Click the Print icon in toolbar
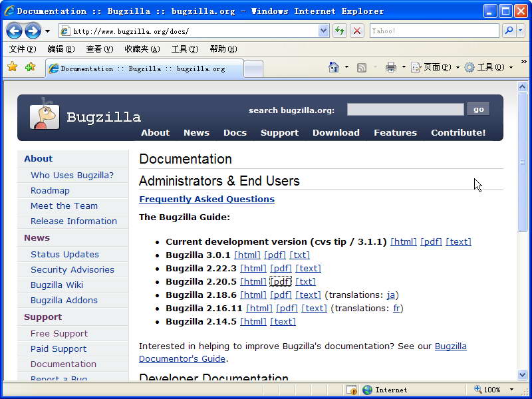This screenshot has width=532, height=399. click(391, 67)
